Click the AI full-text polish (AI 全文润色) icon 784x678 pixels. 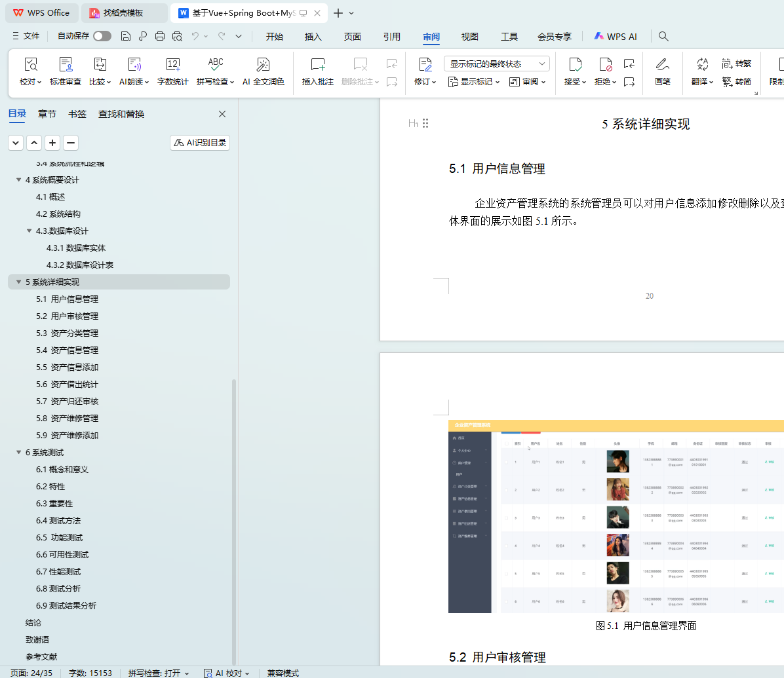tap(263, 65)
